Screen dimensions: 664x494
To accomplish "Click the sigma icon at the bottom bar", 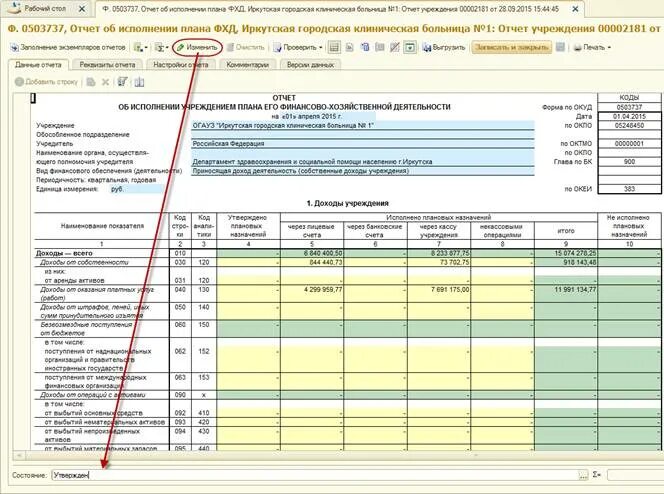I will coord(597,475).
